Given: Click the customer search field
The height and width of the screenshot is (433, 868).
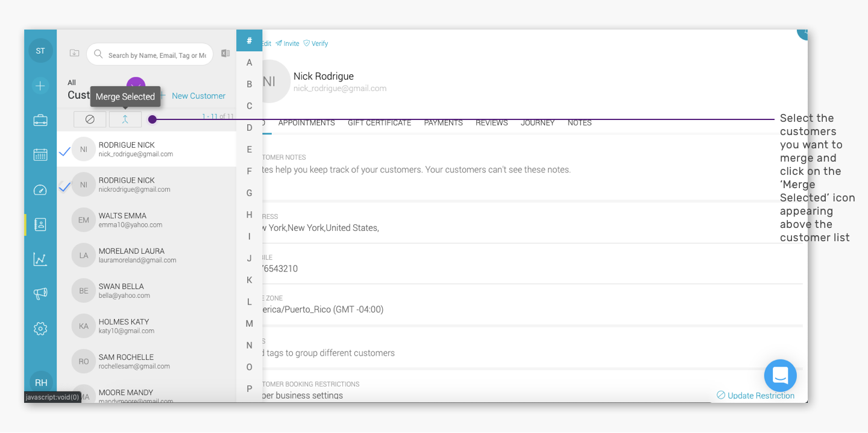Looking at the screenshot, I should point(150,54).
